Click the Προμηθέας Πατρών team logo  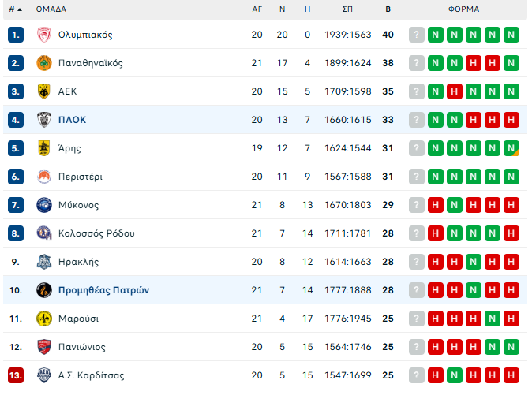click(x=44, y=290)
